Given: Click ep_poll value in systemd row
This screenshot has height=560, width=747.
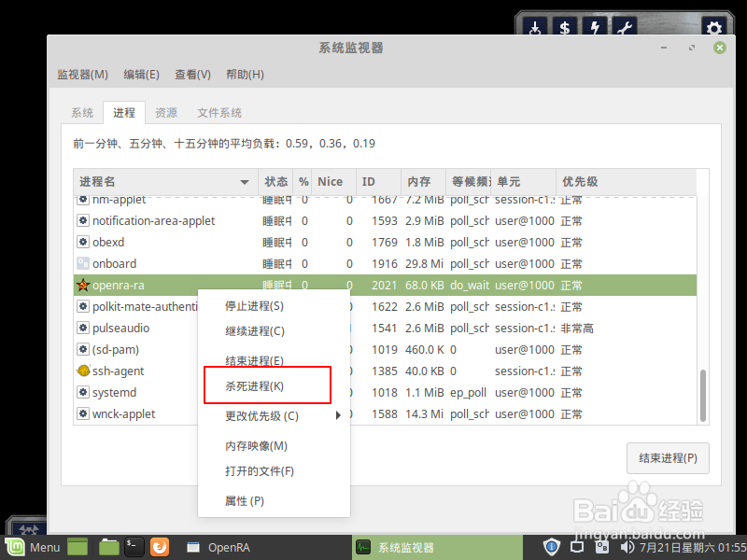Looking at the screenshot, I should pos(468,392).
